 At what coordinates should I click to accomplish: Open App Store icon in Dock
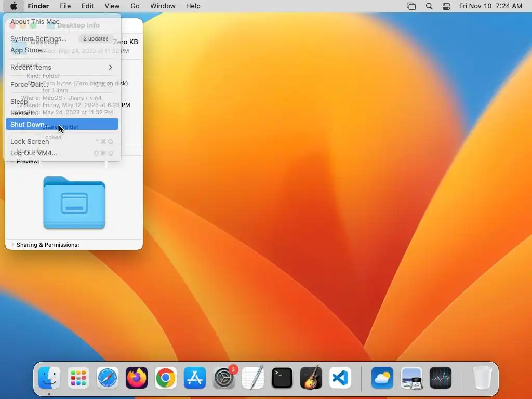[x=195, y=378]
